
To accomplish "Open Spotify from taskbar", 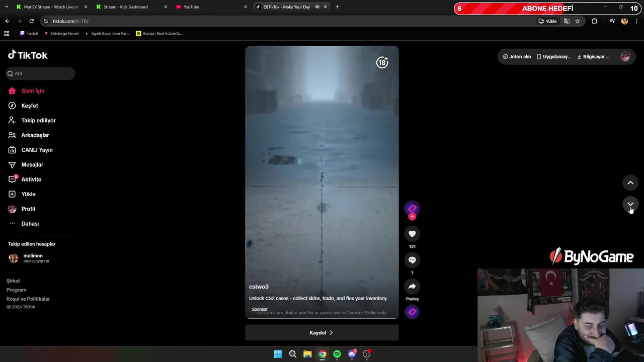I will coord(337,354).
